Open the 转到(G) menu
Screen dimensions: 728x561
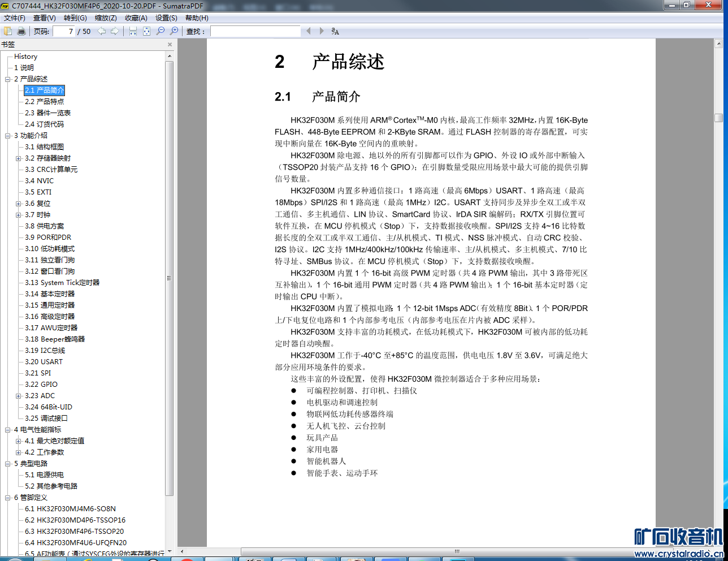coord(75,18)
